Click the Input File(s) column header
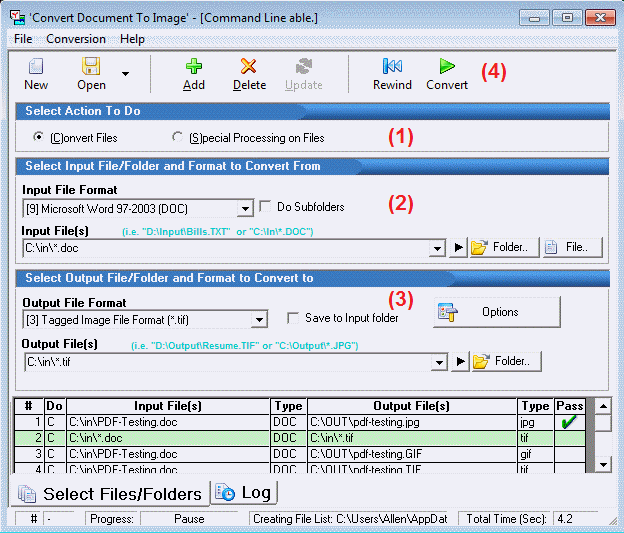 pos(168,406)
